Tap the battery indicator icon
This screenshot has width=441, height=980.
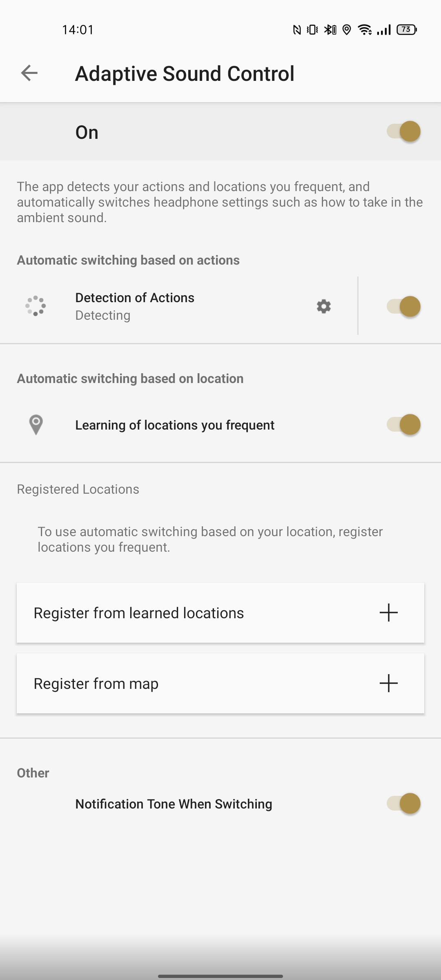(x=406, y=30)
